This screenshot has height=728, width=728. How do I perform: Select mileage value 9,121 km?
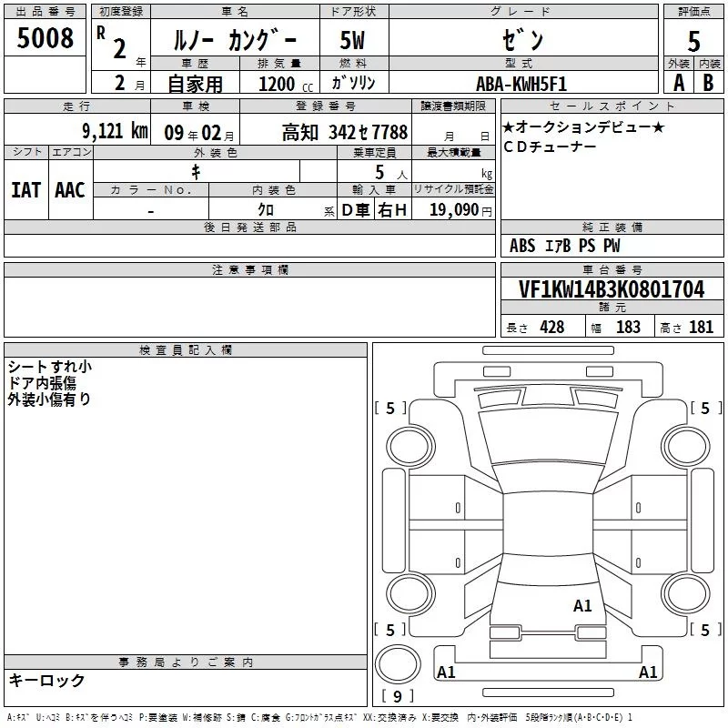[116, 131]
